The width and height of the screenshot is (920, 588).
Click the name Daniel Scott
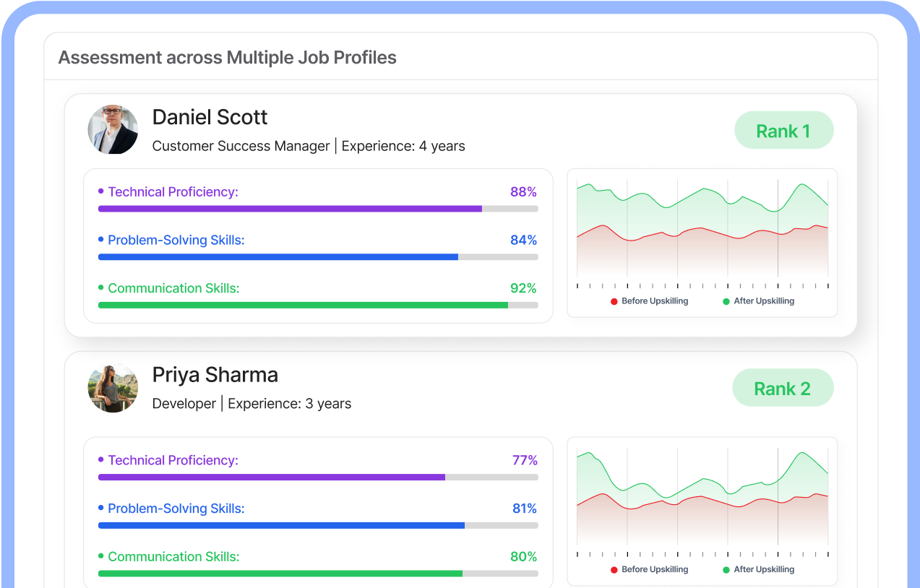point(210,117)
